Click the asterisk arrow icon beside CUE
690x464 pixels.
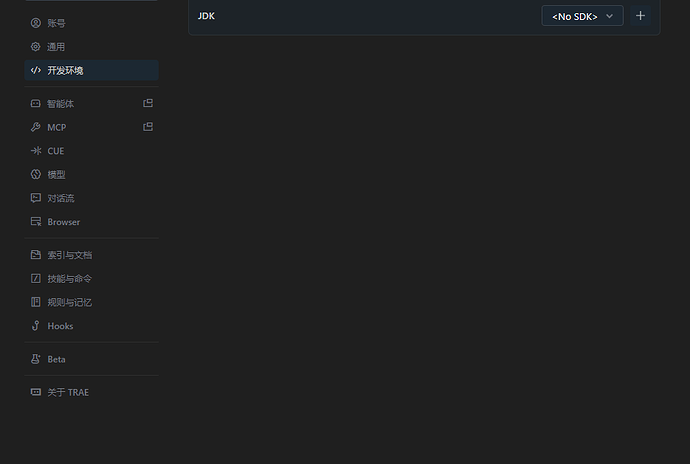(x=36, y=151)
